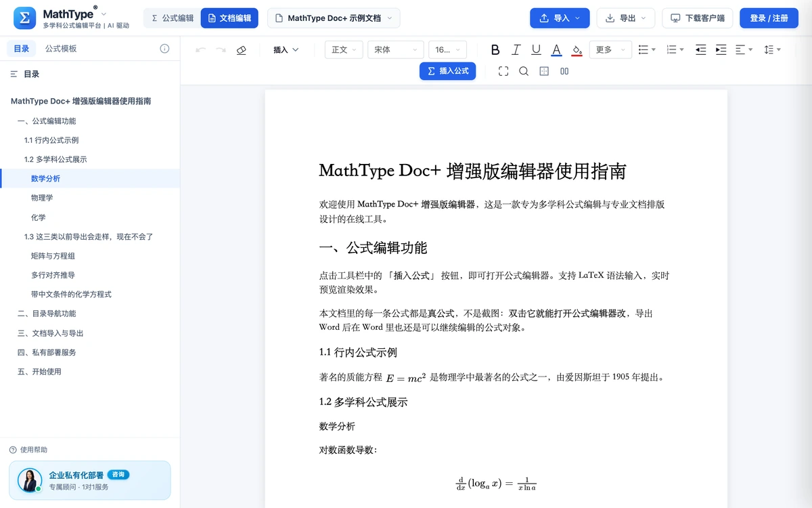Go to 三、文档导入与导出 in outline
Viewport: 812px width, 508px height.
pyautogui.click(x=50, y=333)
